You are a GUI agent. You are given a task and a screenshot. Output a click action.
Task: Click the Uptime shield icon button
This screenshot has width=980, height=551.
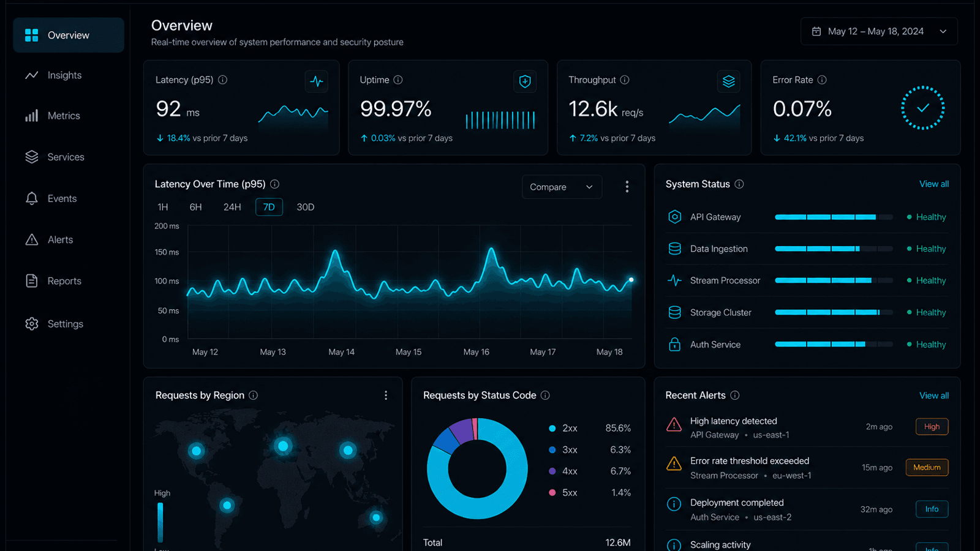(525, 81)
